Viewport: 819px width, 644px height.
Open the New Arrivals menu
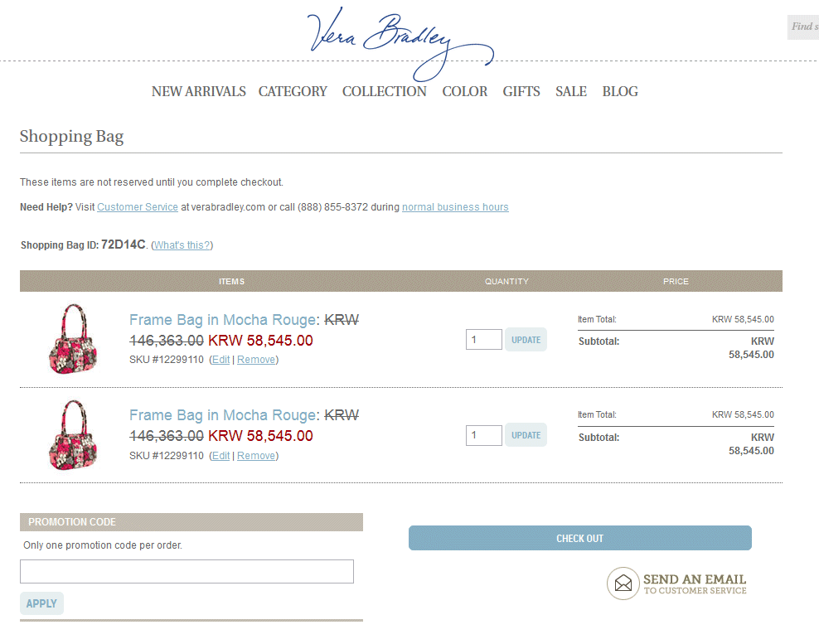tap(198, 92)
